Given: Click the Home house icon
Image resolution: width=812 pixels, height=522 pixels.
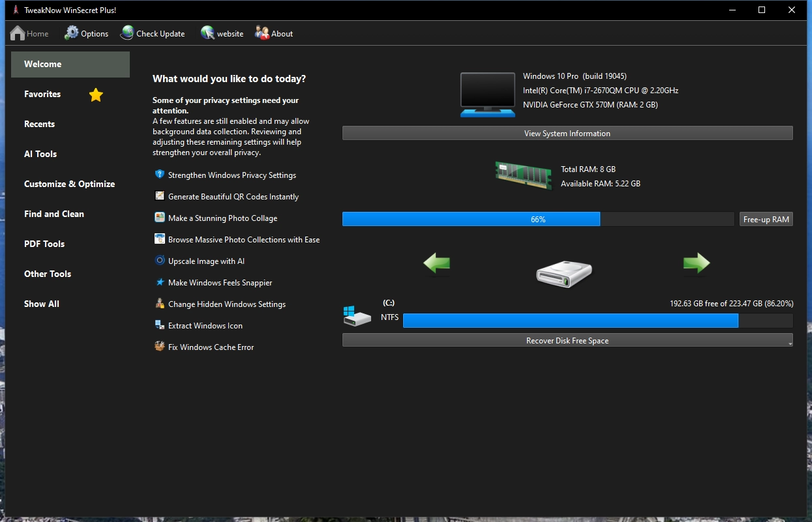Looking at the screenshot, I should point(18,33).
